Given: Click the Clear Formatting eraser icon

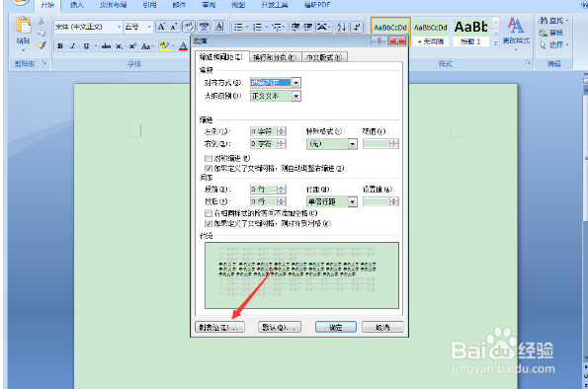Looking at the screenshot, I should tap(189, 27).
